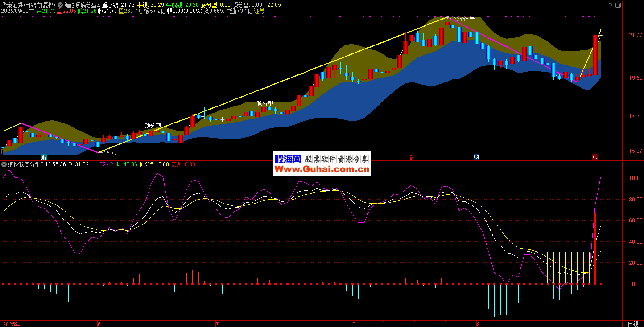Image resolution: width=644 pixels, height=327 pixels.
Task: Expand the 缠论顶底分型Z main indicator dropdown
Action: pos(60,5)
